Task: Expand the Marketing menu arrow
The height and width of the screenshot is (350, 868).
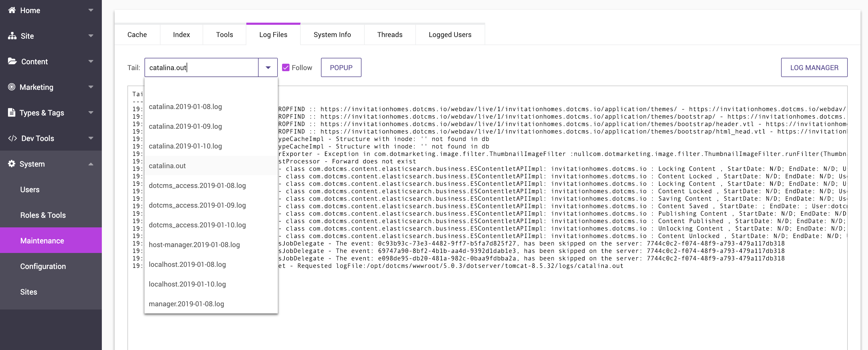Action: click(91, 87)
